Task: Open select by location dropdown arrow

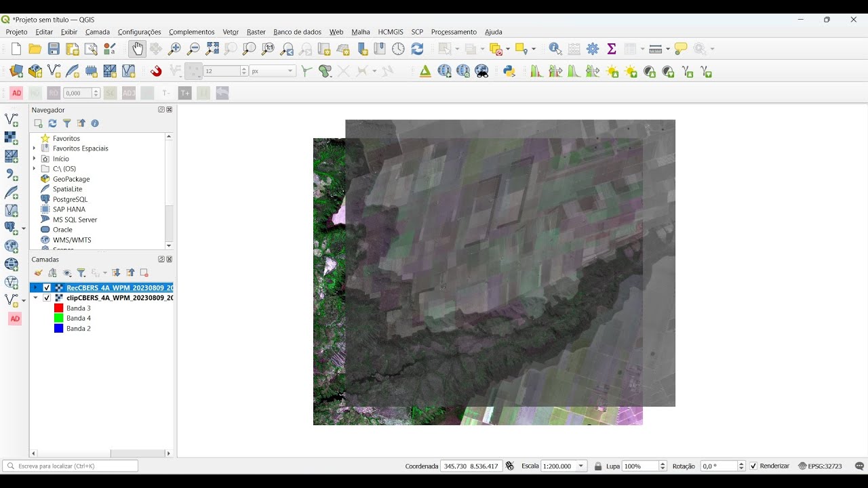Action: pos(534,49)
